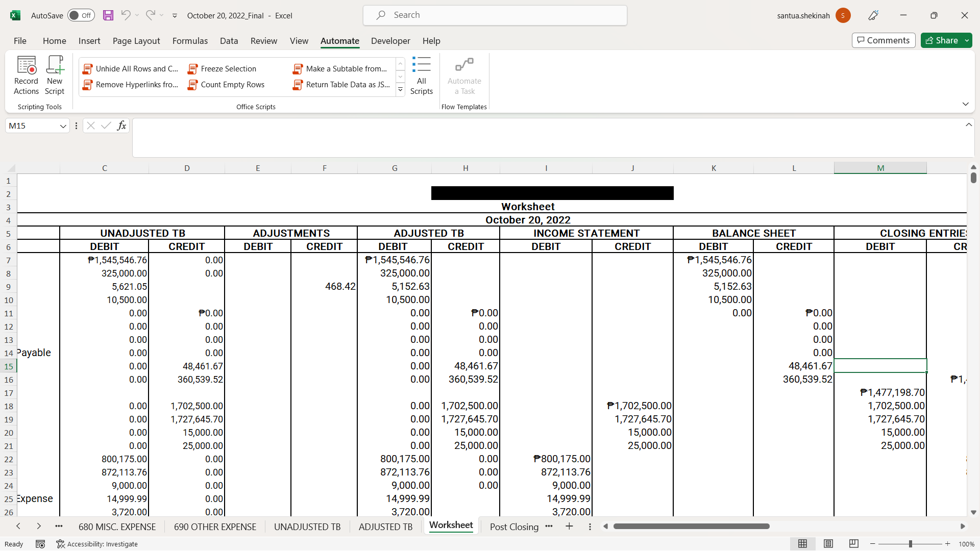Open the ADJUSTED TB sheet tab
This screenshot has width=980, height=551.
[385, 527]
